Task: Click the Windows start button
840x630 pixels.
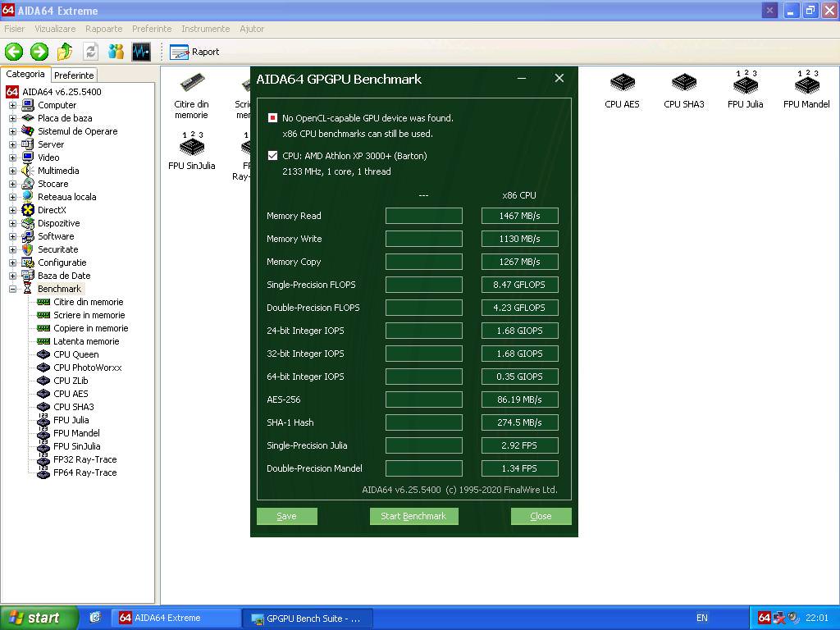Action: tap(39, 618)
